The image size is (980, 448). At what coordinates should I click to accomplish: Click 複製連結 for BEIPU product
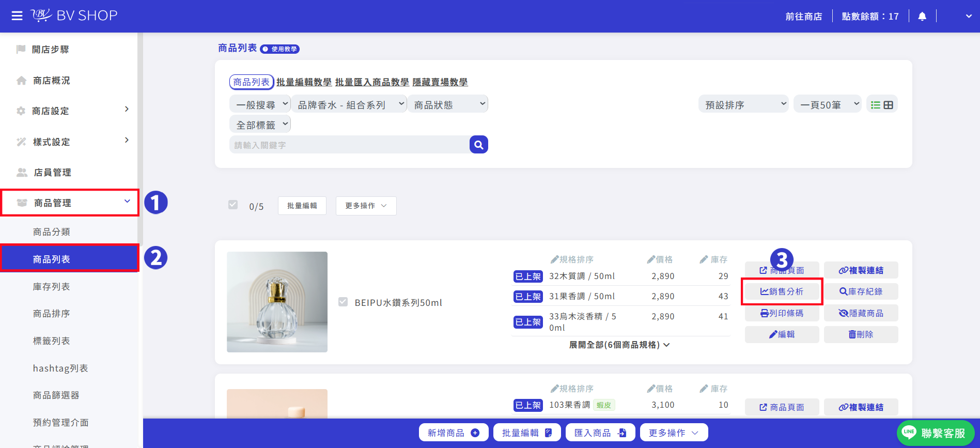[x=861, y=270]
